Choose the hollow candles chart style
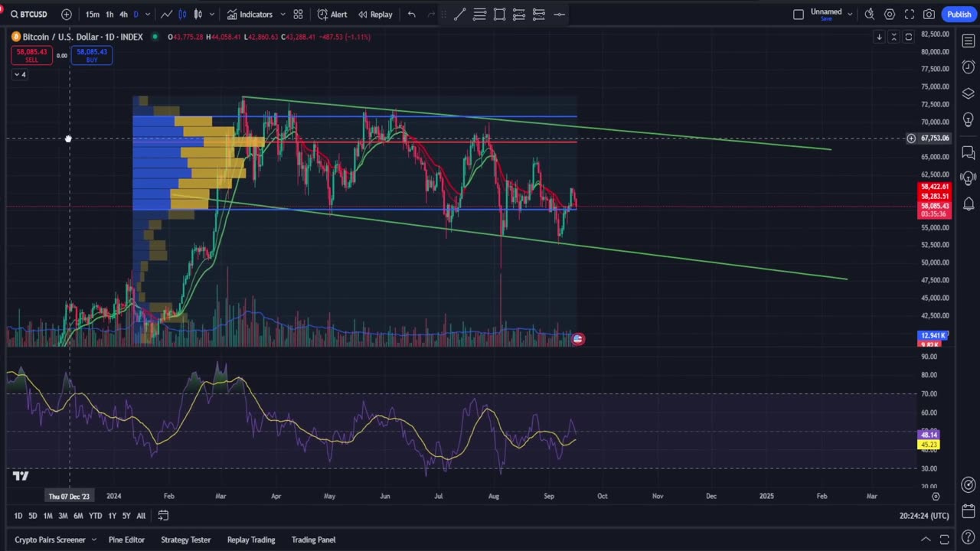 (182, 15)
